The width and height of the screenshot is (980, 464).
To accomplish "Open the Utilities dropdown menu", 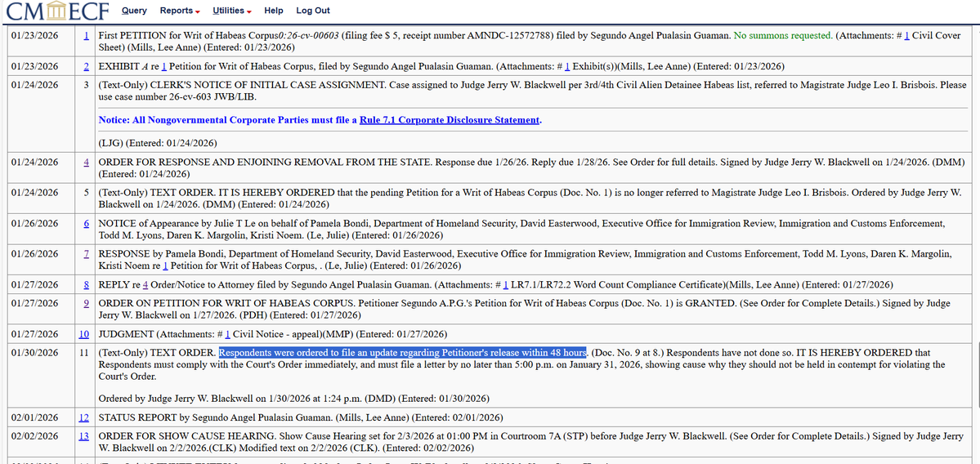I will click(232, 11).
